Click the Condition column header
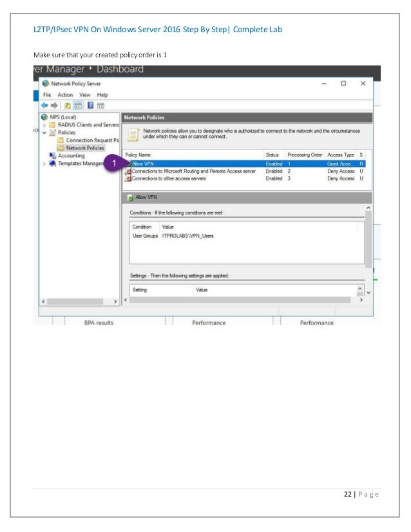The width and height of the screenshot is (411, 532). pos(142,227)
